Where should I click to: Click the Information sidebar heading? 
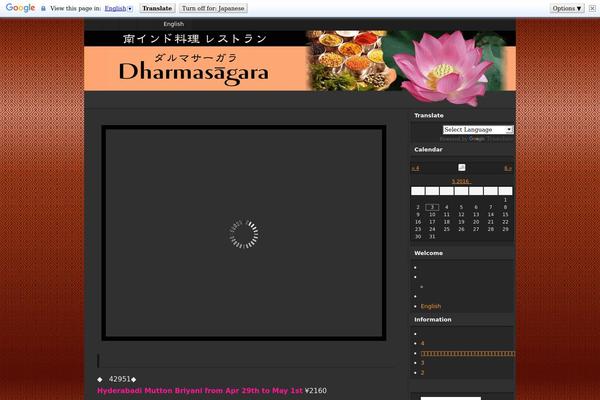(432, 319)
